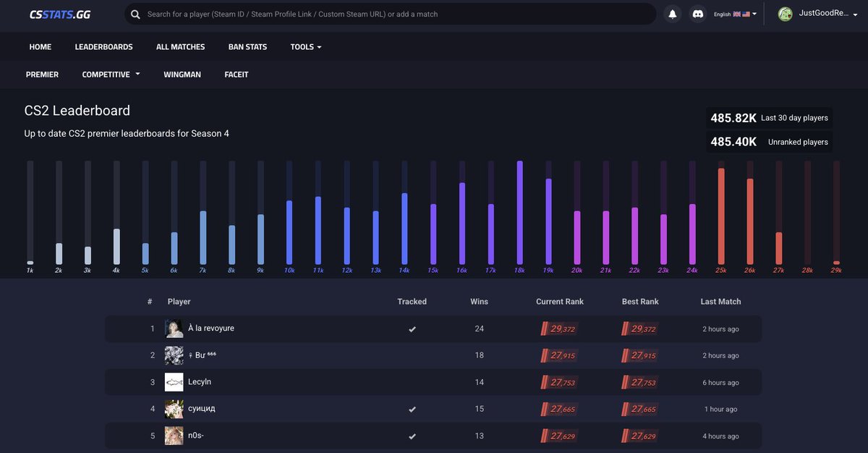Click the Discord icon
Screen dimensions: 868x453
click(697, 13)
